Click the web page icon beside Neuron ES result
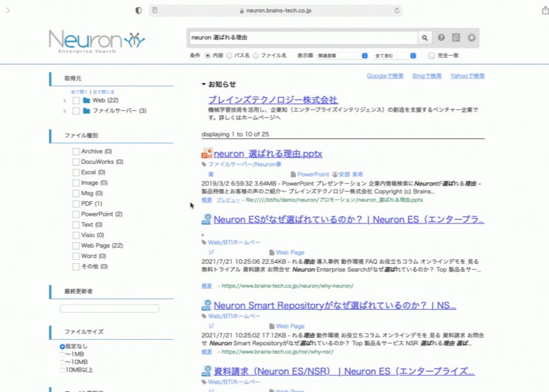 [207, 219]
